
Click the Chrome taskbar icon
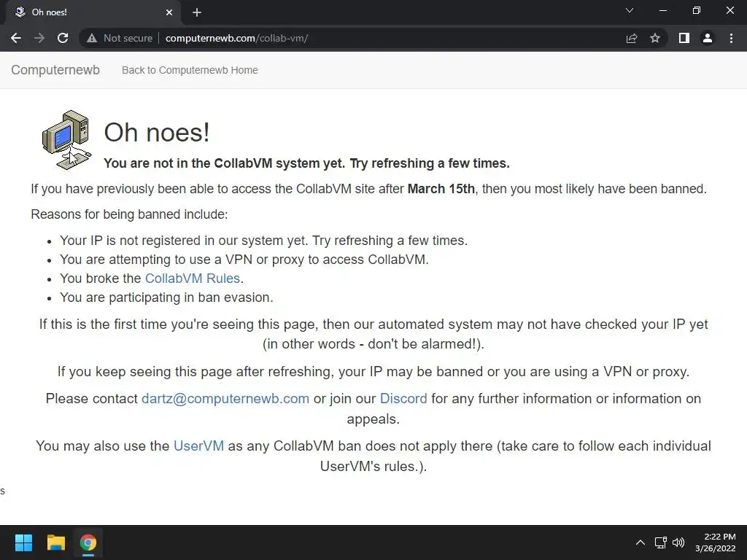pos(88,542)
